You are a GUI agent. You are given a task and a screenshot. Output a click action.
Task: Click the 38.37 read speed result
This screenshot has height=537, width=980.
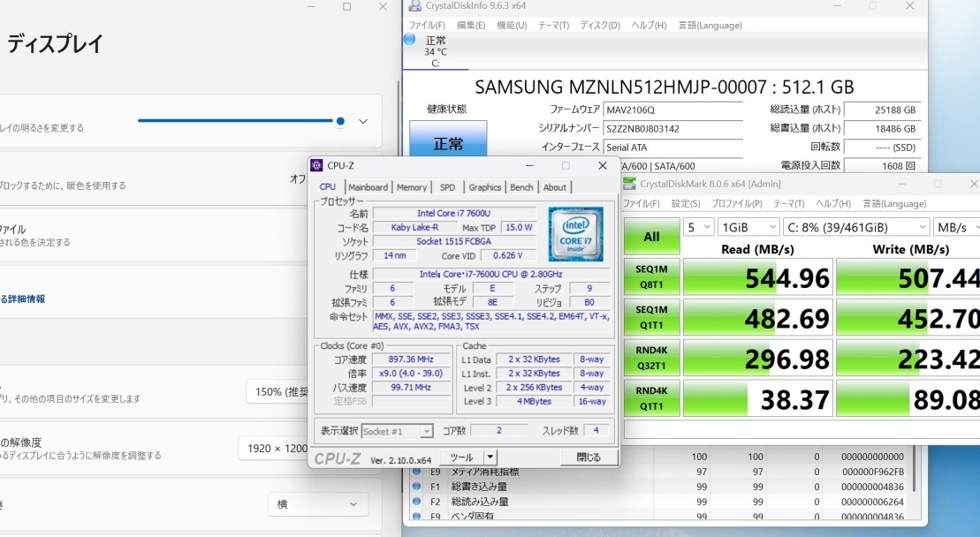[757, 398]
